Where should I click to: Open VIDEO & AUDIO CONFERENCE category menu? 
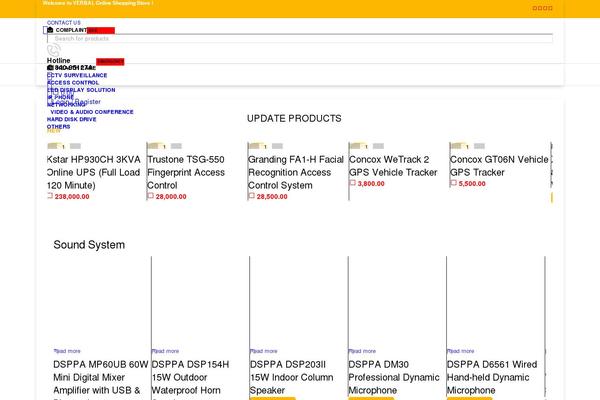tap(92, 112)
